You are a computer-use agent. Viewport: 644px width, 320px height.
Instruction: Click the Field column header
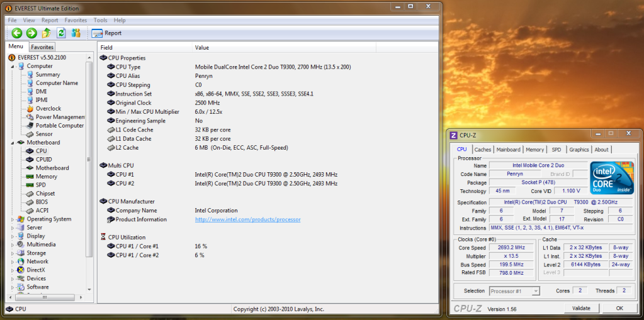tap(145, 48)
